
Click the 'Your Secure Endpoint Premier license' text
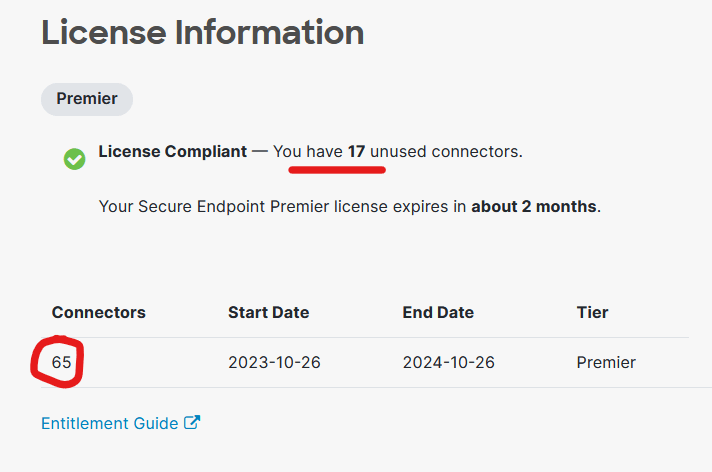click(x=238, y=207)
